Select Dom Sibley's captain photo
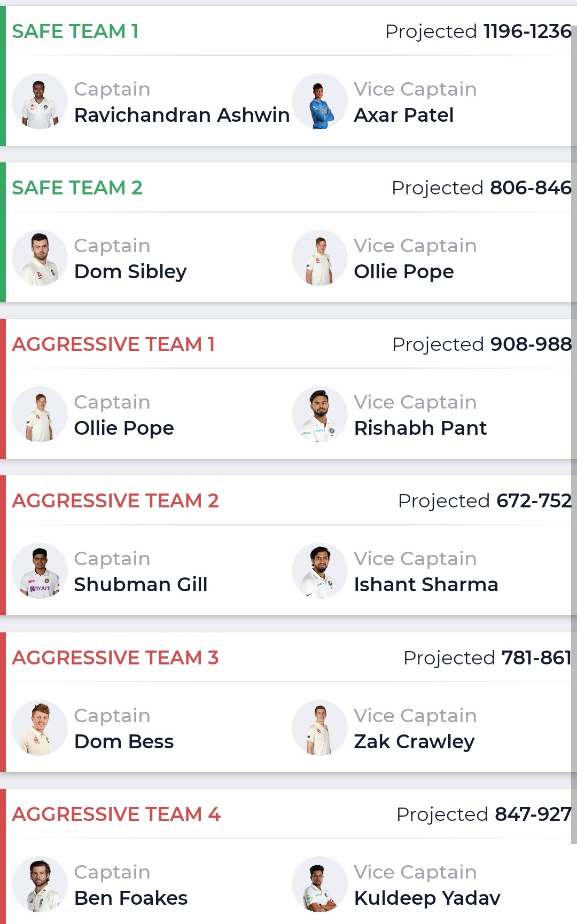 pos(40,258)
